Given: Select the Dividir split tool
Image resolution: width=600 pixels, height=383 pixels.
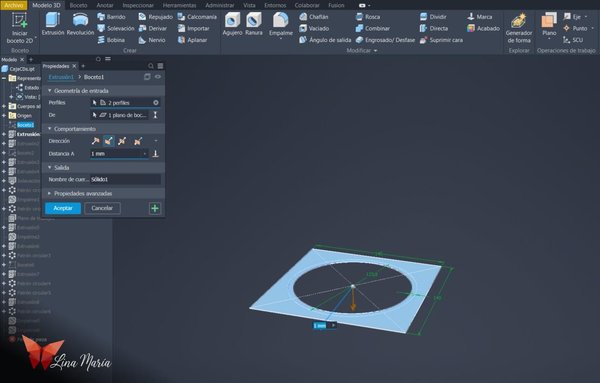Looking at the screenshot, I should tap(433, 17).
